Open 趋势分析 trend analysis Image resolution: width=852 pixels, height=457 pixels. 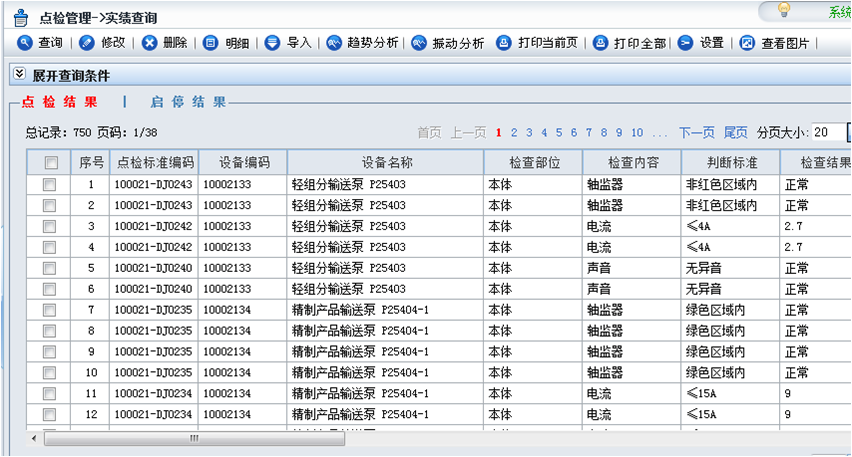coord(334,43)
